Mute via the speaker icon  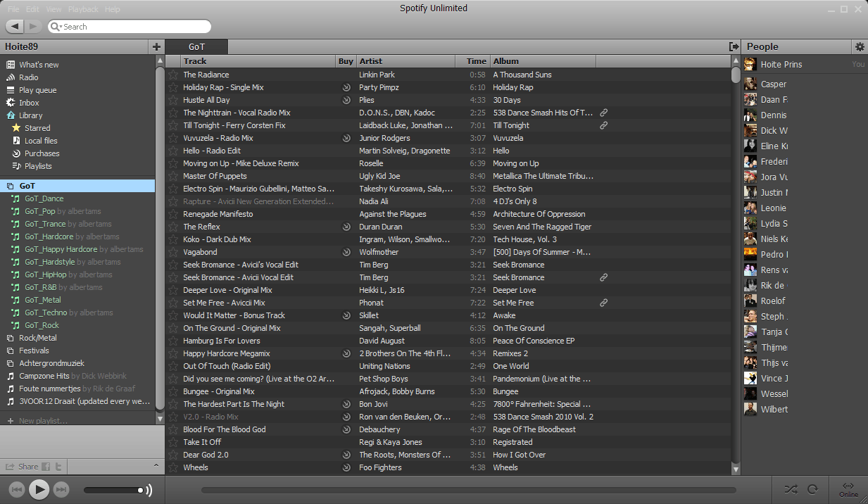point(149,490)
